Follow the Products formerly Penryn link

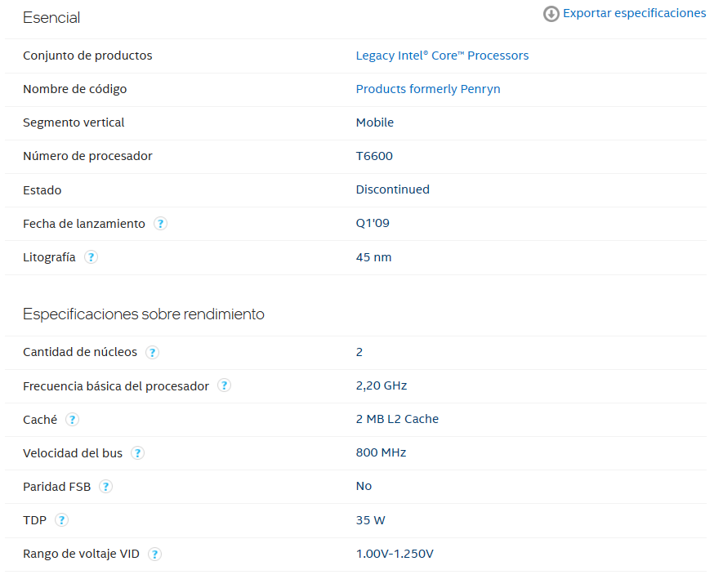point(428,89)
